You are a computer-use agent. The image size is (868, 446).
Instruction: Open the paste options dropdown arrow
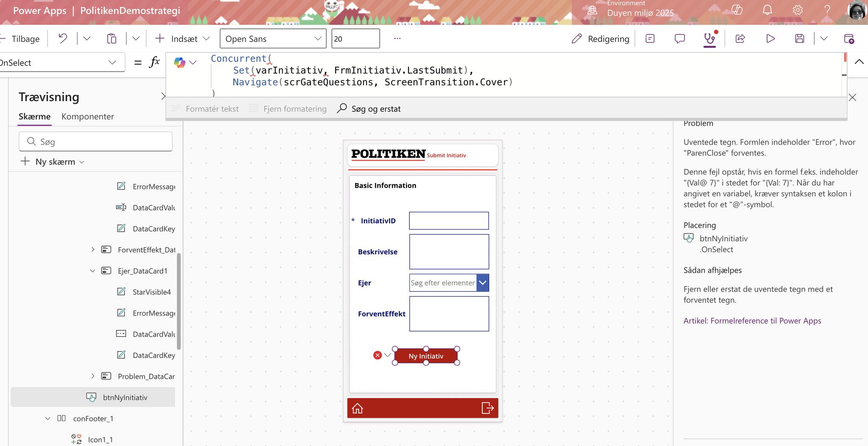click(136, 39)
